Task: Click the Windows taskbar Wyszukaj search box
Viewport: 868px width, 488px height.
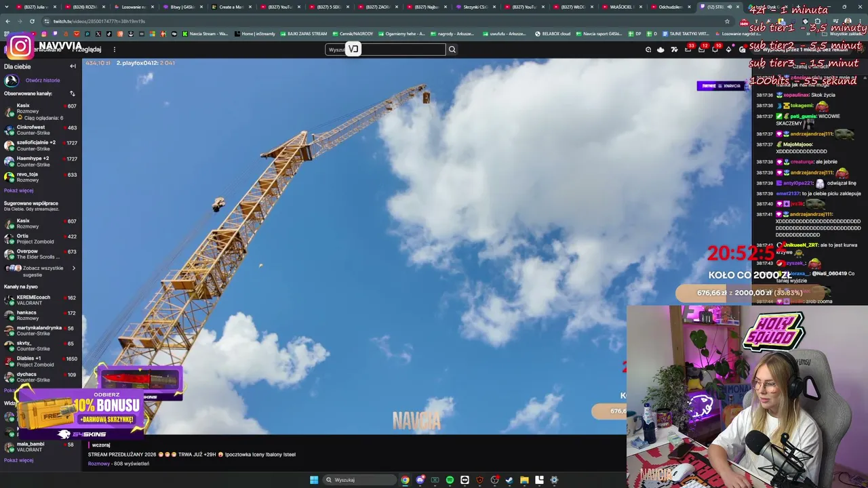Action: pyautogui.click(x=358, y=480)
